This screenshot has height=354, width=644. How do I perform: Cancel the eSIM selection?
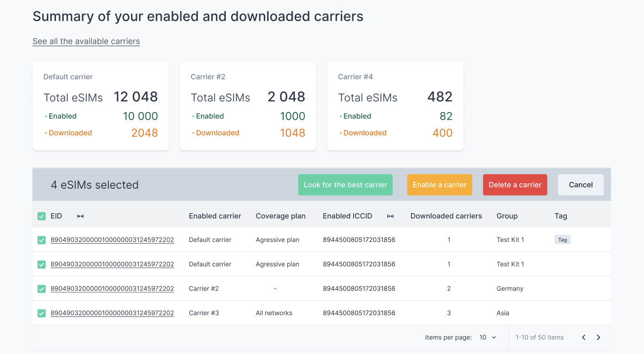pyautogui.click(x=580, y=185)
